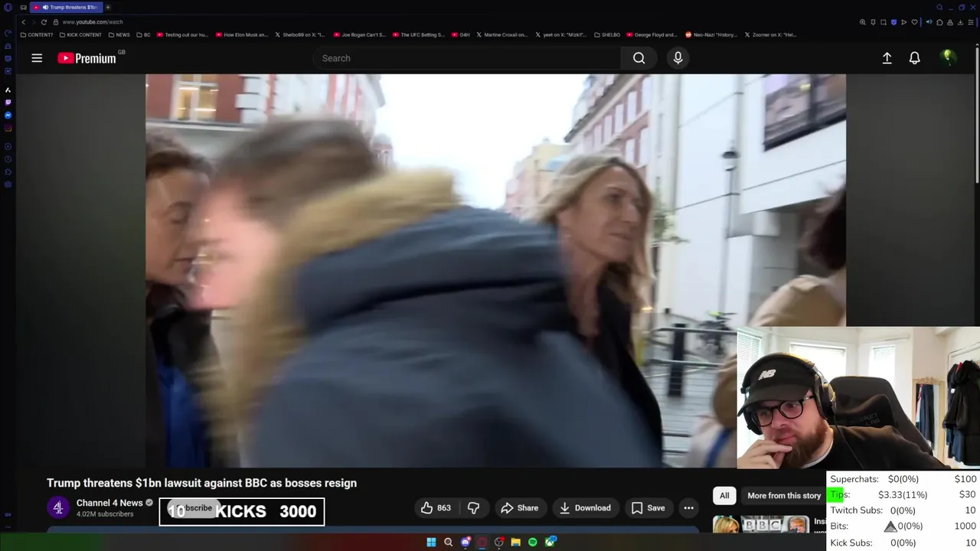Viewport: 980px width, 551px height.
Task: Open Neo-Nazi History bookmark
Action: (711, 34)
